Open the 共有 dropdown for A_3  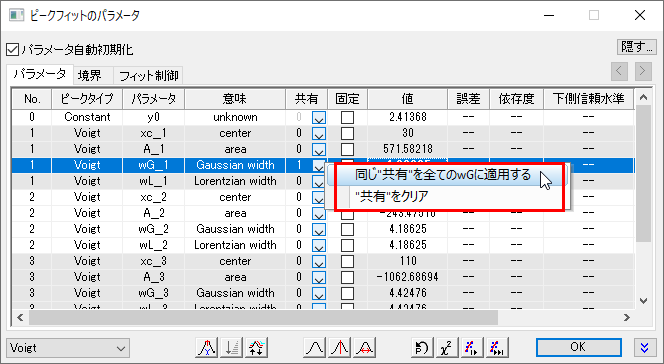(x=319, y=278)
